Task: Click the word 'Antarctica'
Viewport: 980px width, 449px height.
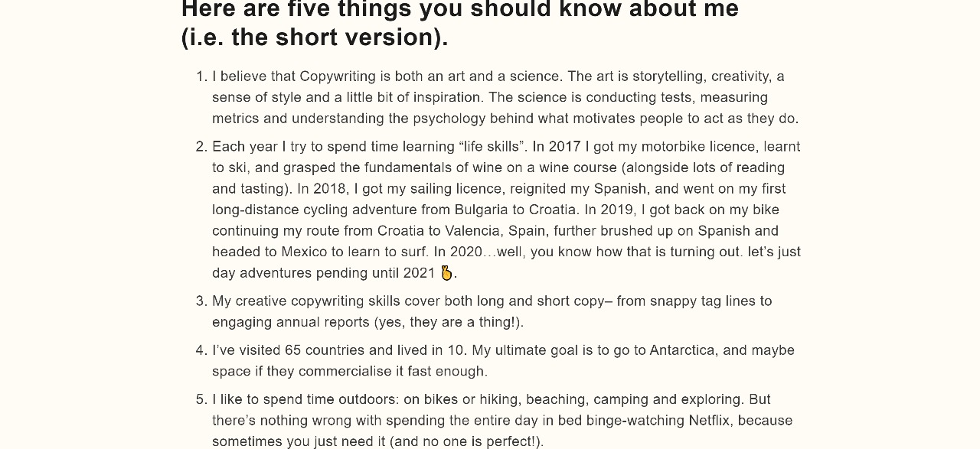Action: (682, 350)
